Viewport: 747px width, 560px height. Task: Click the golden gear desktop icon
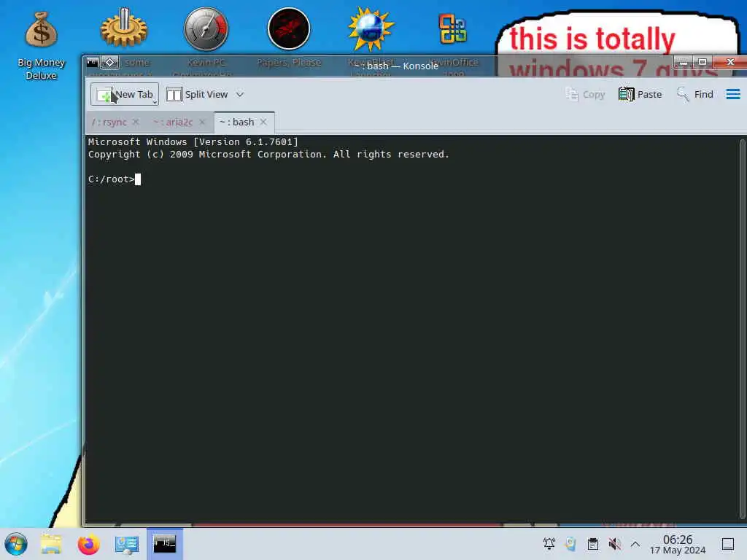[124, 28]
